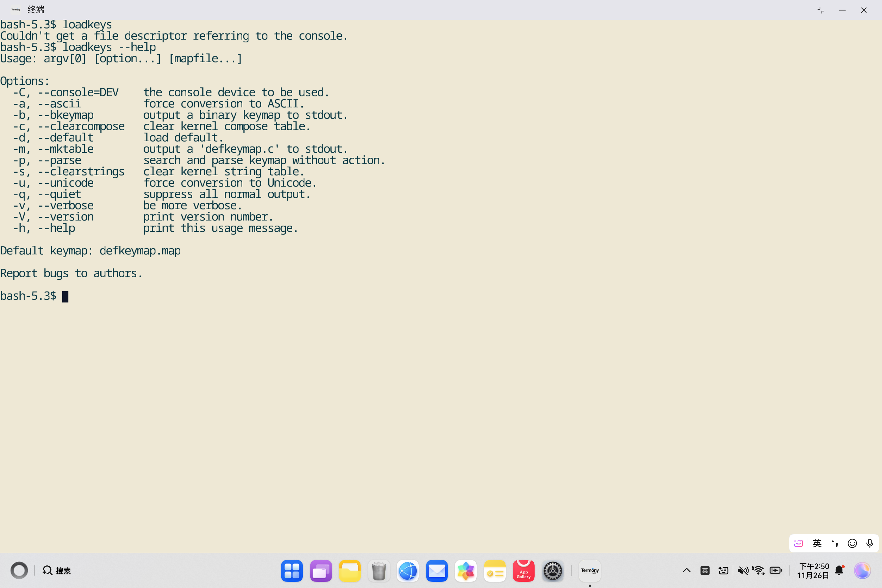Open the App Gallery dock icon
Screen dimensions: 882x588
coord(524,571)
